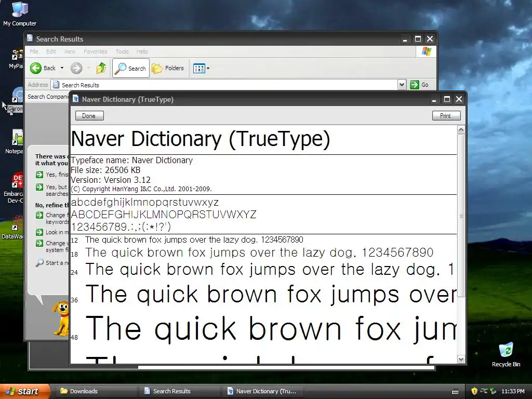Click the search companion dog character
Image resolution: width=532 pixels, height=399 pixels.
tap(61, 318)
